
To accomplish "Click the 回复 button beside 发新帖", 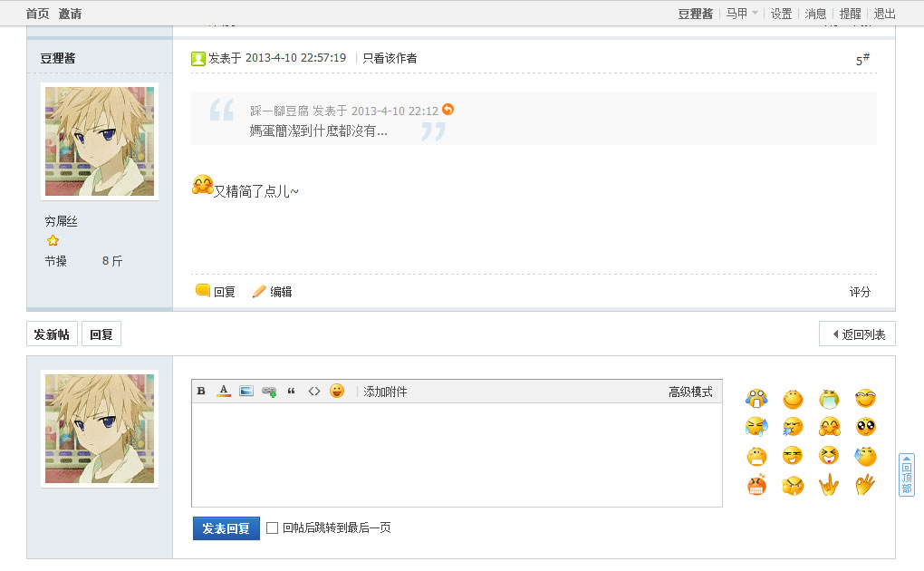I will pyautogui.click(x=101, y=334).
